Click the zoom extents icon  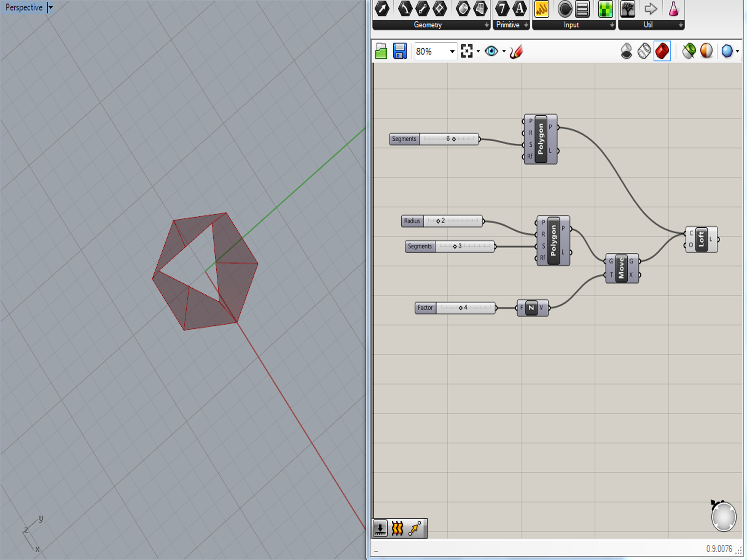[x=467, y=51]
